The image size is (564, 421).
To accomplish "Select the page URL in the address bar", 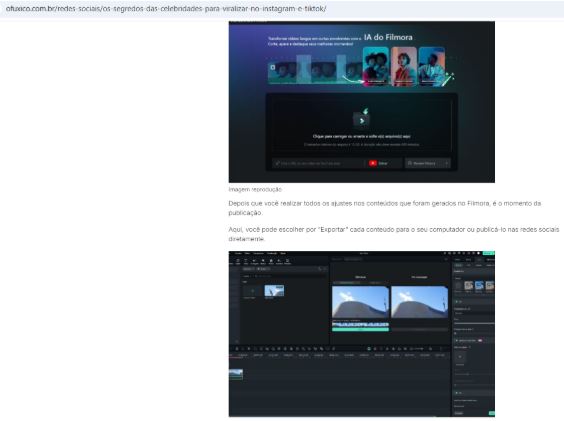I will tap(166, 9).
